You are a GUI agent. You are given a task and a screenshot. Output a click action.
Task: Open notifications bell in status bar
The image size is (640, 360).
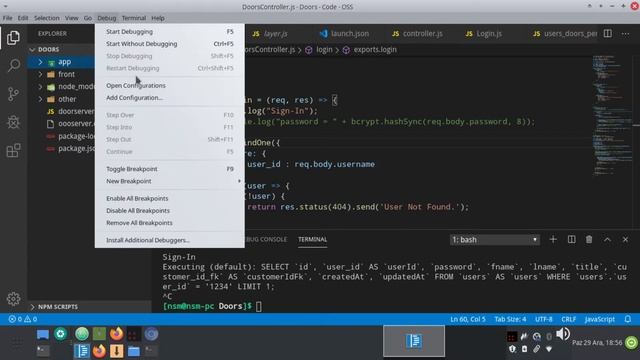(x=628, y=319)
